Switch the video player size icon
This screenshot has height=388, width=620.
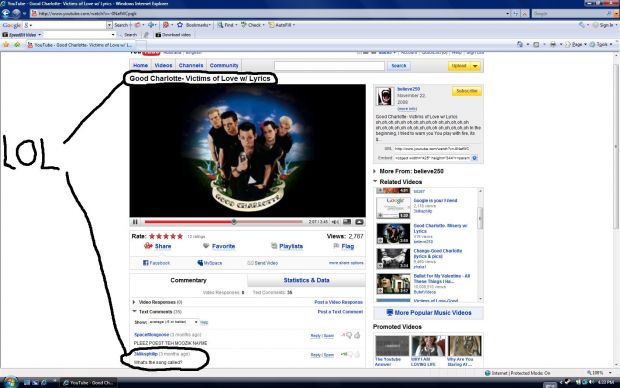tap(347, 222)
